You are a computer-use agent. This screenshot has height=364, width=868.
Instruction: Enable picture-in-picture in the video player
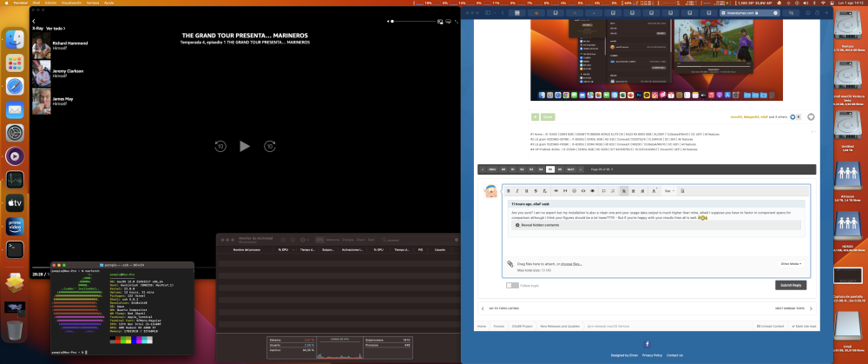[x=440, y=21]
